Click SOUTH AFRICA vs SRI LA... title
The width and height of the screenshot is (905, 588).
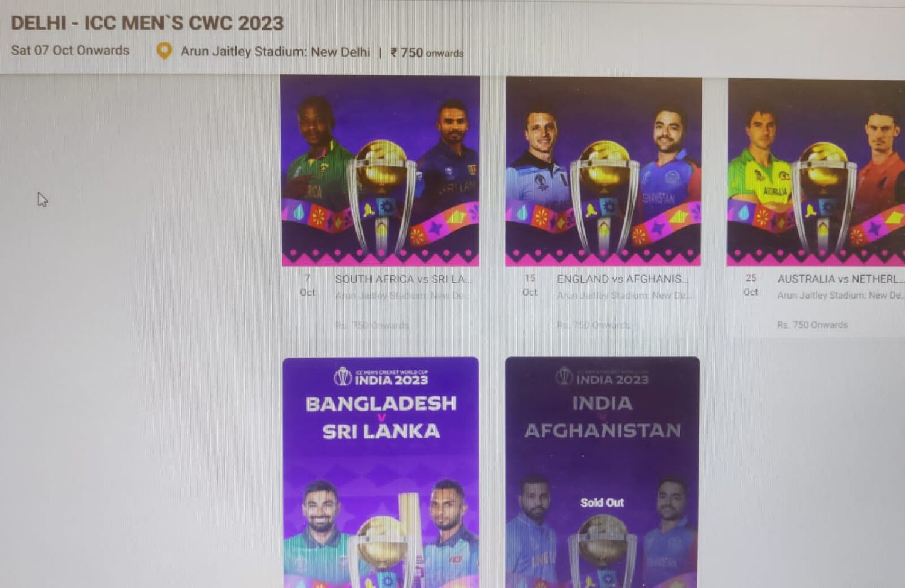pos(404,279)
